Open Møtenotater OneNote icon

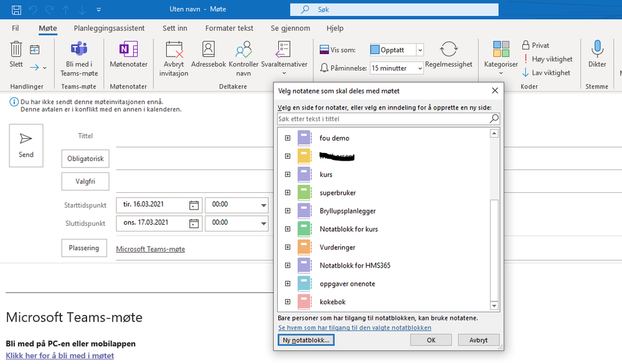(x=128, y=49)
